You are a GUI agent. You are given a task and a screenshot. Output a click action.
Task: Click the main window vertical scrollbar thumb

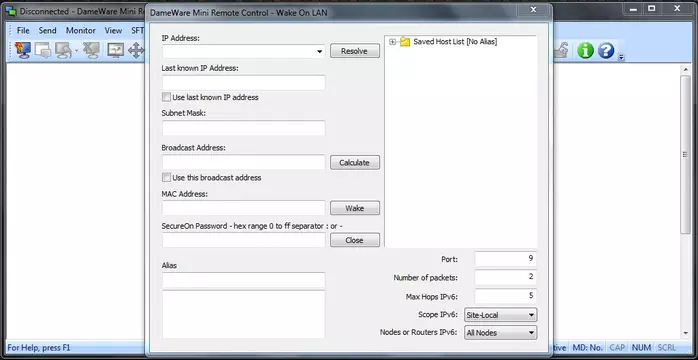[x=686, y=154]
